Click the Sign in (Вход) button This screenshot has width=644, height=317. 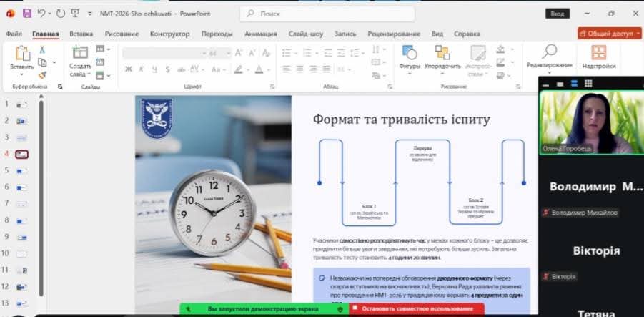click(x=556, y=14)
